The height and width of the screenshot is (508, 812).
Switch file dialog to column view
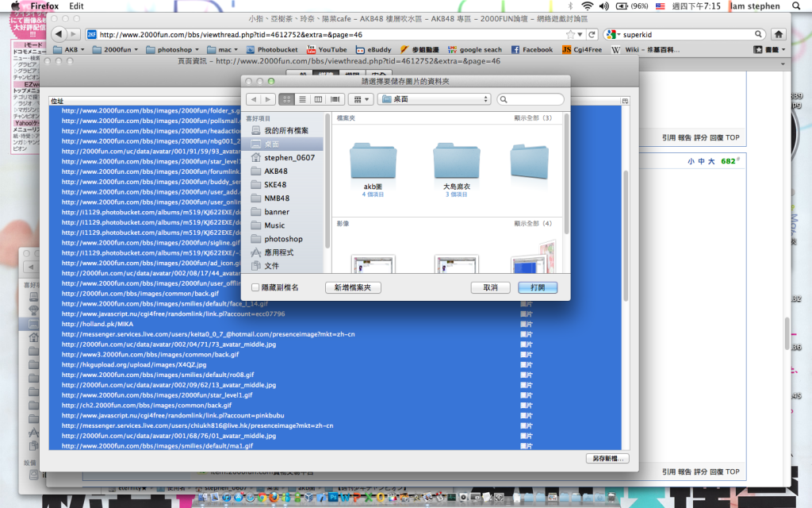pyautogui.click(x=319, y=99)
